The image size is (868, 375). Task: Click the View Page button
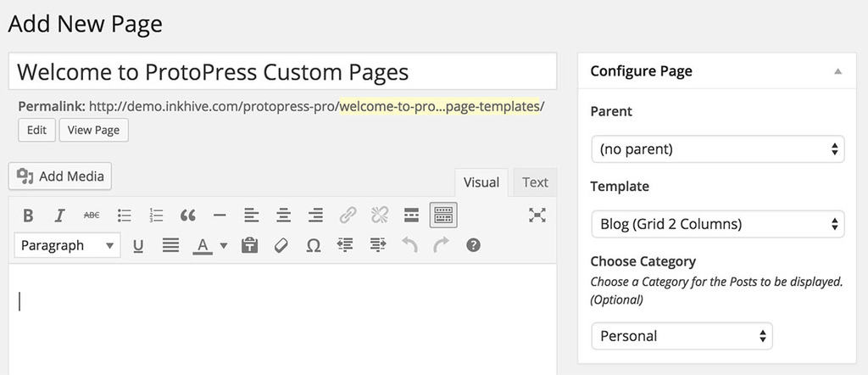pos(93,130)
